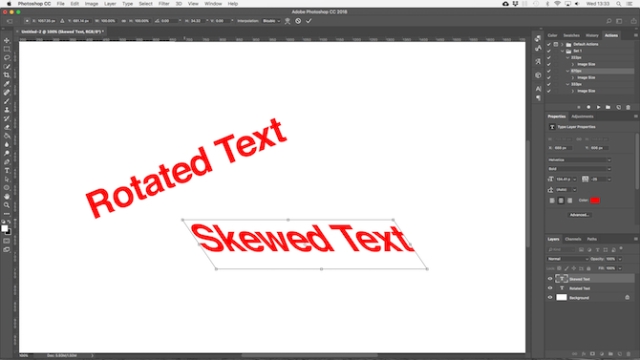
Task: Hide the Rotated Text layer
Action: coord(550,288)
